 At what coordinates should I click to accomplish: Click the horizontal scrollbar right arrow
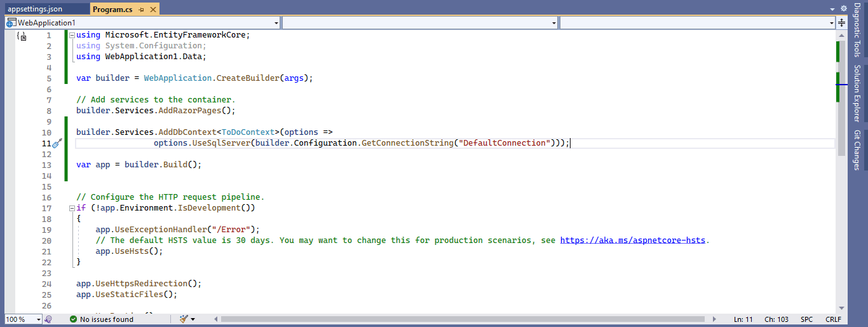(715, 319)
